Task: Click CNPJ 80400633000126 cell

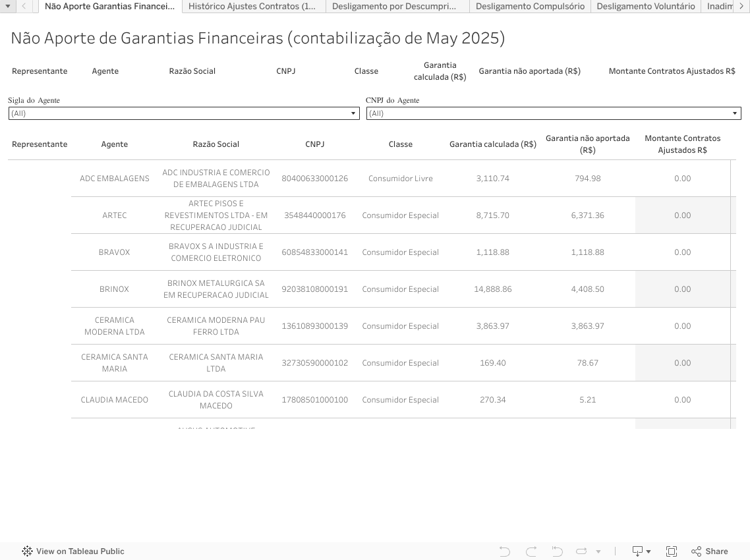Action: pyautogui.click(x=315, y=179)
